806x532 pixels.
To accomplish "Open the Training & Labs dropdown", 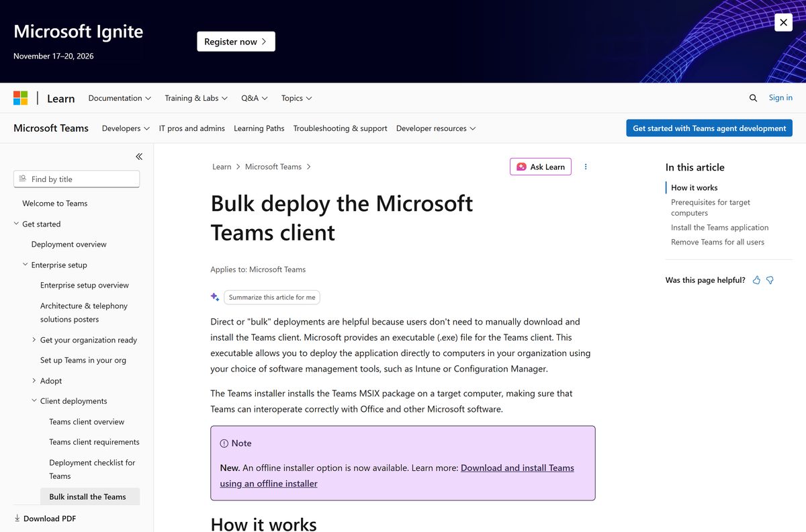I will click(196, 98).
